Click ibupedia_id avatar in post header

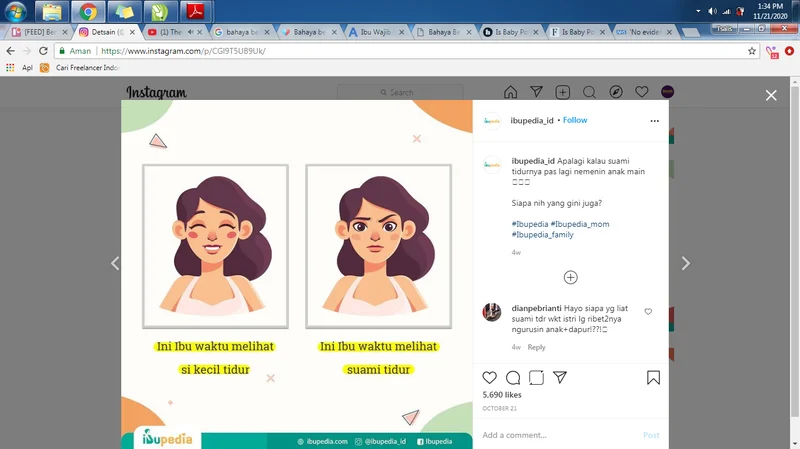coord(492,121)
